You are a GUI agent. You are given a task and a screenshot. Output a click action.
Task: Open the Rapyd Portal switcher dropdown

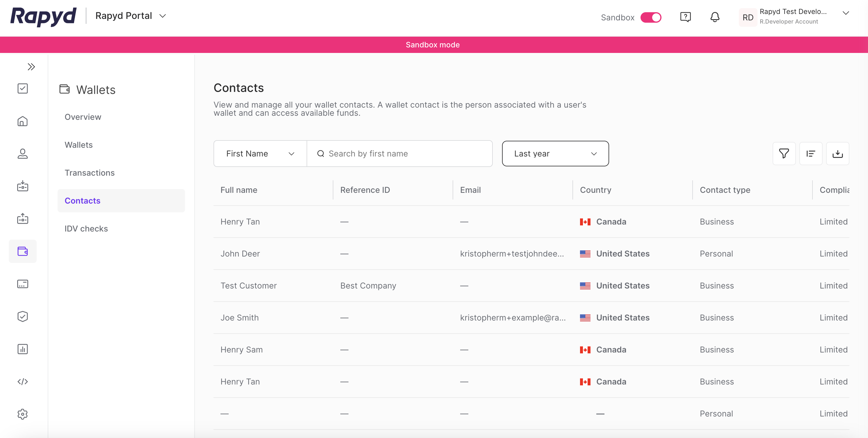pos(131,16)
